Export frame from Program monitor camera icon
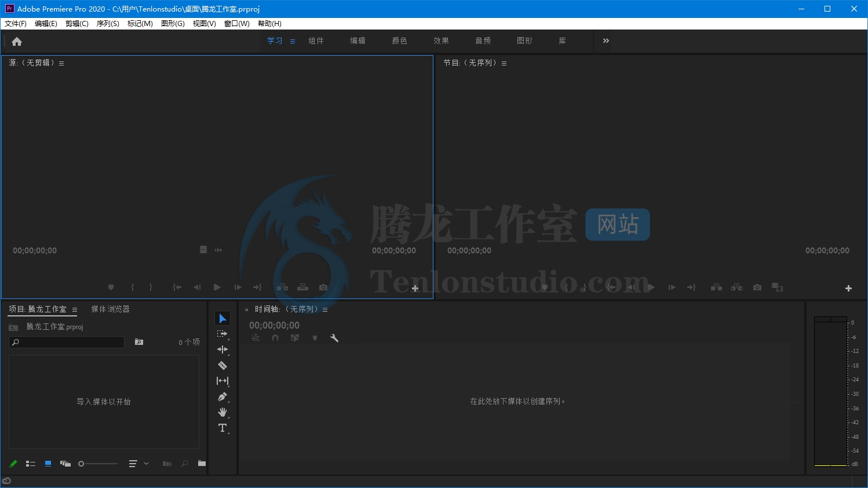The width and height of the screenshot is (868, 488). pyautogui.click(x=757, y=287)
